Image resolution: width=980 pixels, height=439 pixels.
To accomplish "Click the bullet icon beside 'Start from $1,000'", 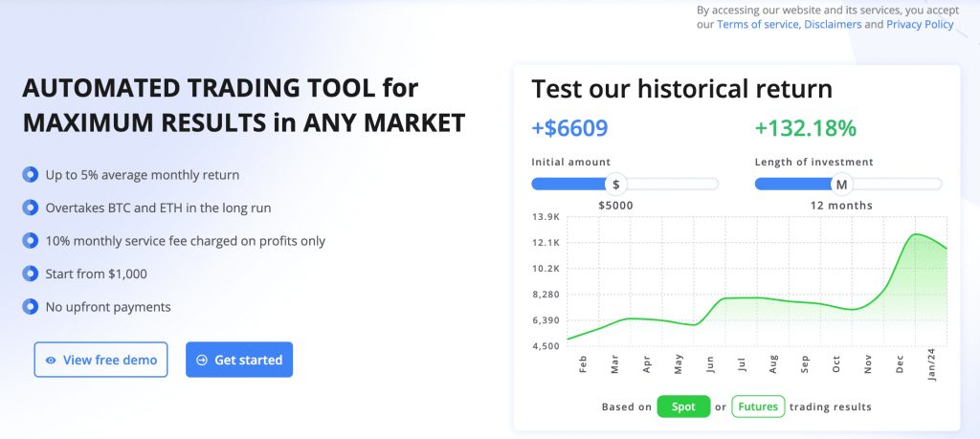I will 30,274.
